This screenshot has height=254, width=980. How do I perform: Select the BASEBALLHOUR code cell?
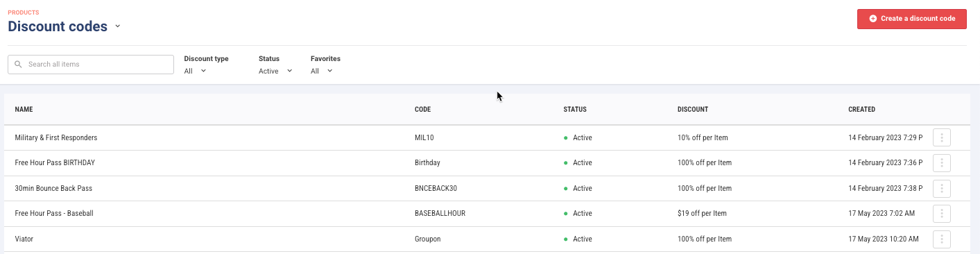[x=440, y=214]
